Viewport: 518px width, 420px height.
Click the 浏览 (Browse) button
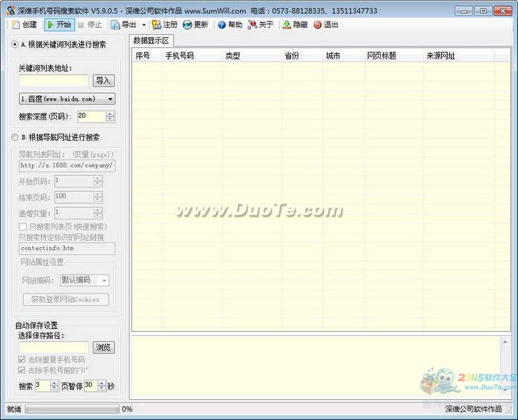tap(104, 347)
